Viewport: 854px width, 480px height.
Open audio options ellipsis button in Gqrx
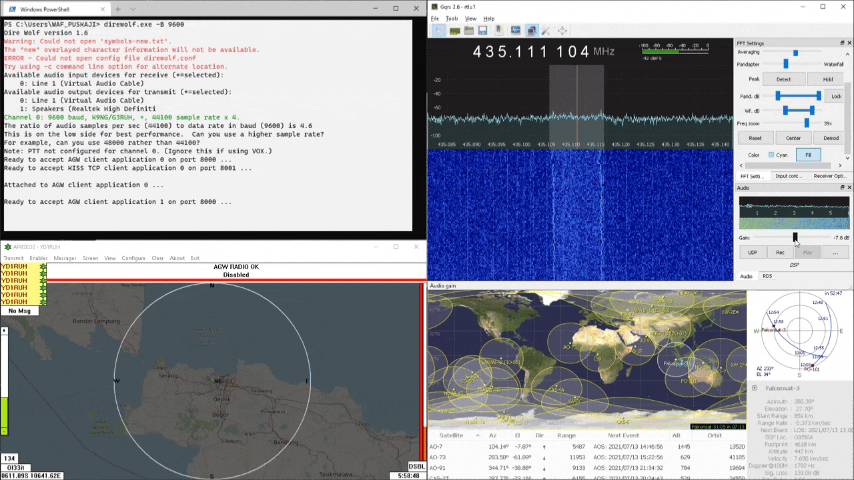(834, 253)
